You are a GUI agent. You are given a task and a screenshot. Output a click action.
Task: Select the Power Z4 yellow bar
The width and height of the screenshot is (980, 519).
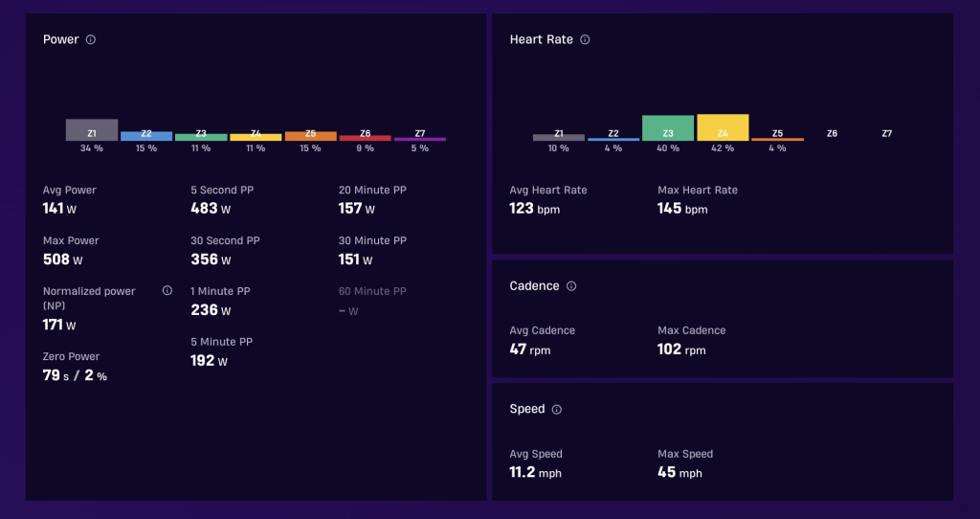coord(256,137)
